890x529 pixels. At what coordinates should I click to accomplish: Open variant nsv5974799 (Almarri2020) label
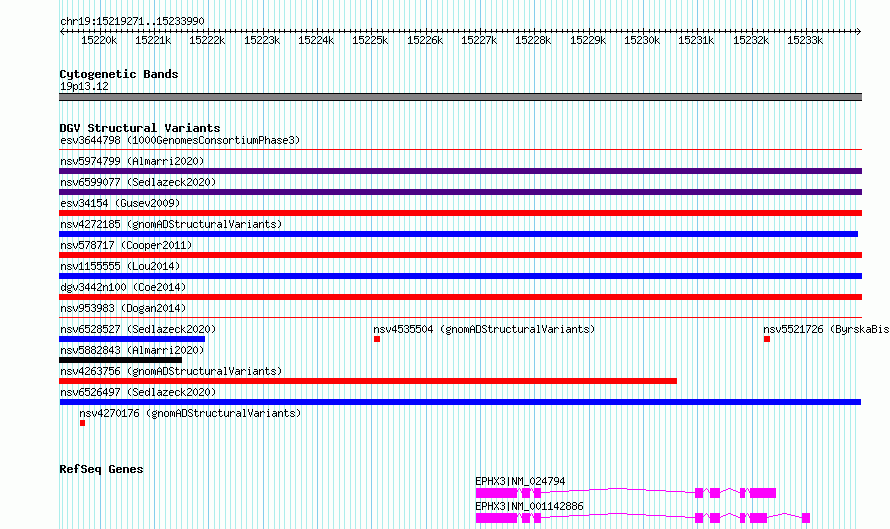132,161
